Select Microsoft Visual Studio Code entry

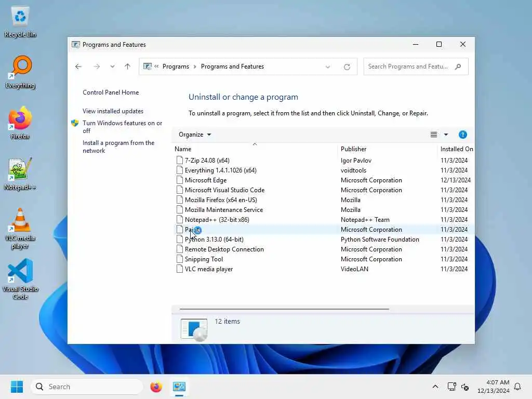coord(324,190)
